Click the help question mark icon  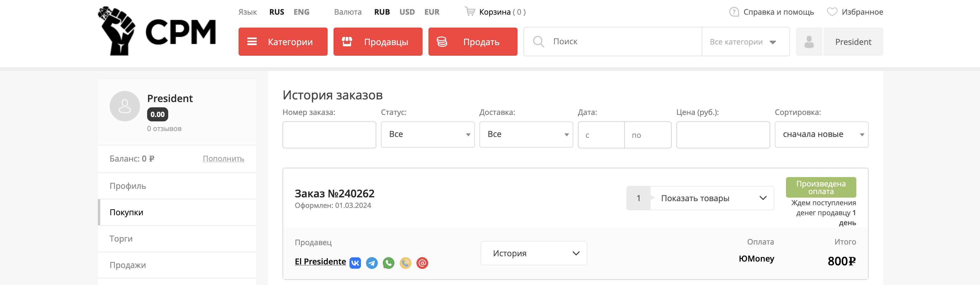[x=734, y=12]
